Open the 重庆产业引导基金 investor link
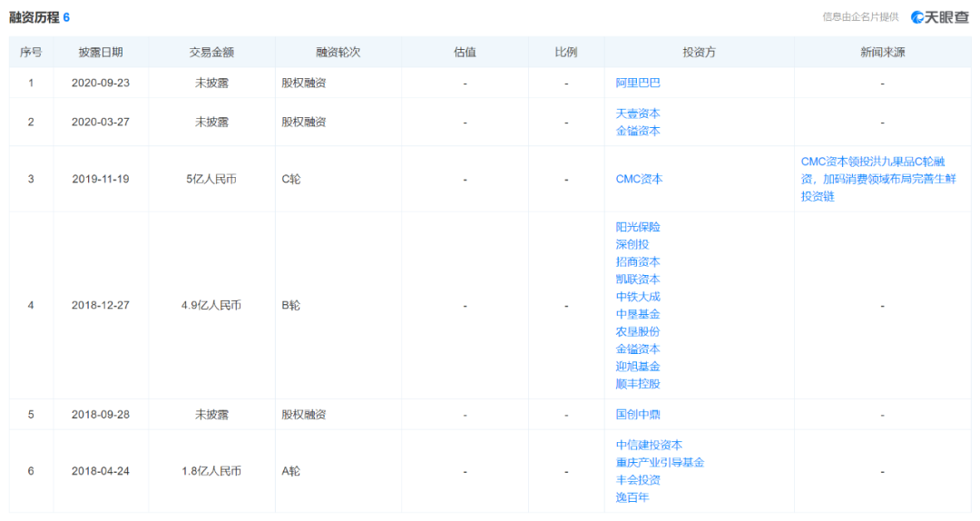The width and height of the screenshot is (980, 521). tap(660, 462)
